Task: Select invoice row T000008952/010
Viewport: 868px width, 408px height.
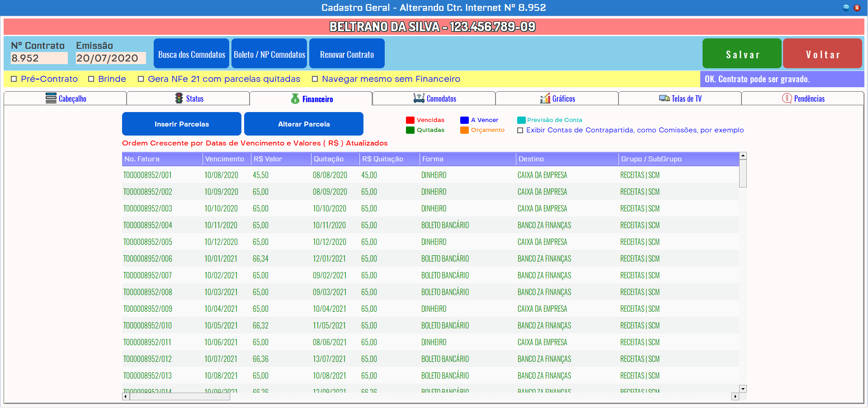Action: click(430, 325)
